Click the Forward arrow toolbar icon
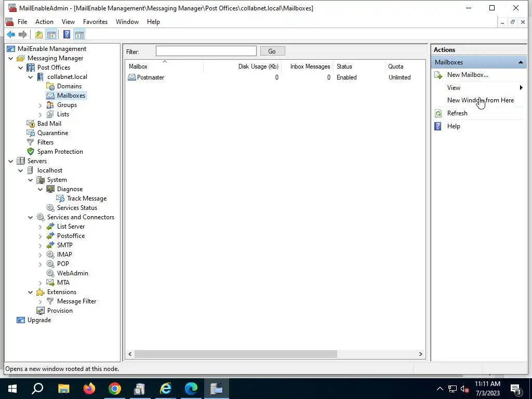Image resolution: width=532 pixels, height=399 pixels. (x=23, y=34)
